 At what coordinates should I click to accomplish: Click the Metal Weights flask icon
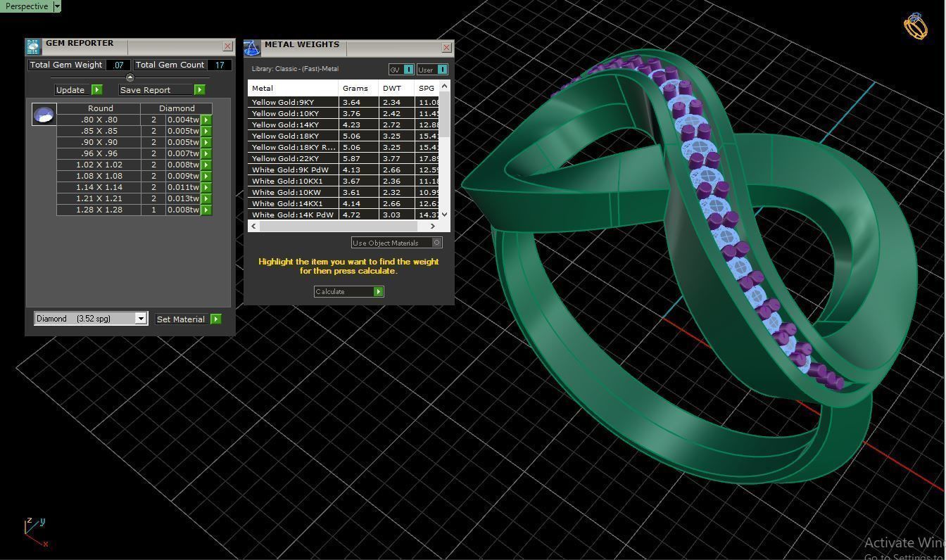tap(252, 49)
